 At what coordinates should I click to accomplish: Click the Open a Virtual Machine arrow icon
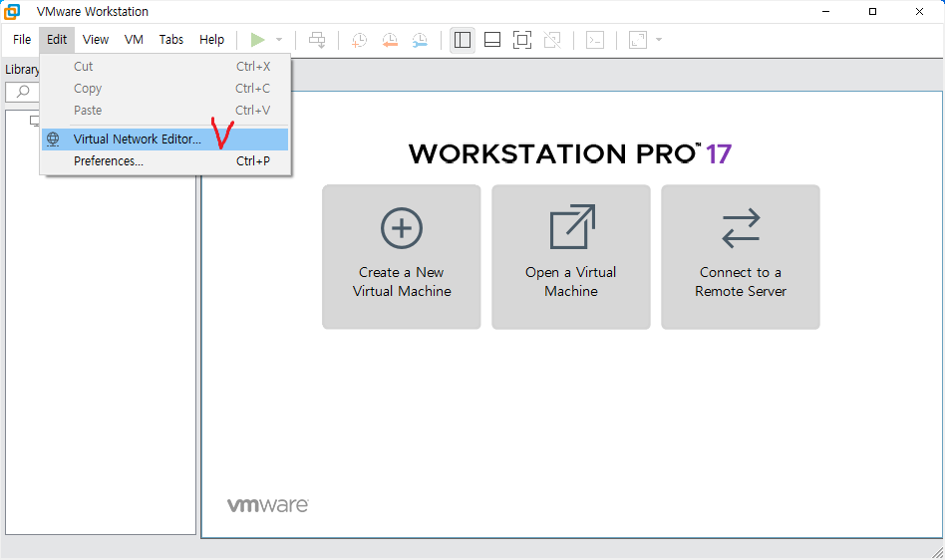(572, 226)
